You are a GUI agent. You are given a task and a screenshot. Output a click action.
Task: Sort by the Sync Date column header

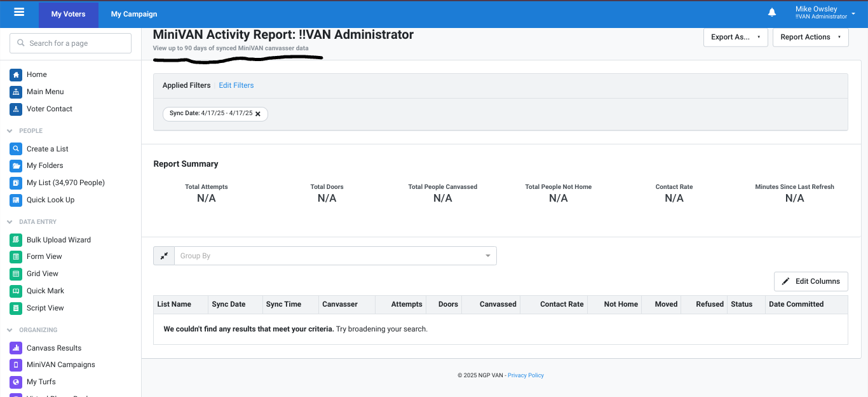point(229,304)
